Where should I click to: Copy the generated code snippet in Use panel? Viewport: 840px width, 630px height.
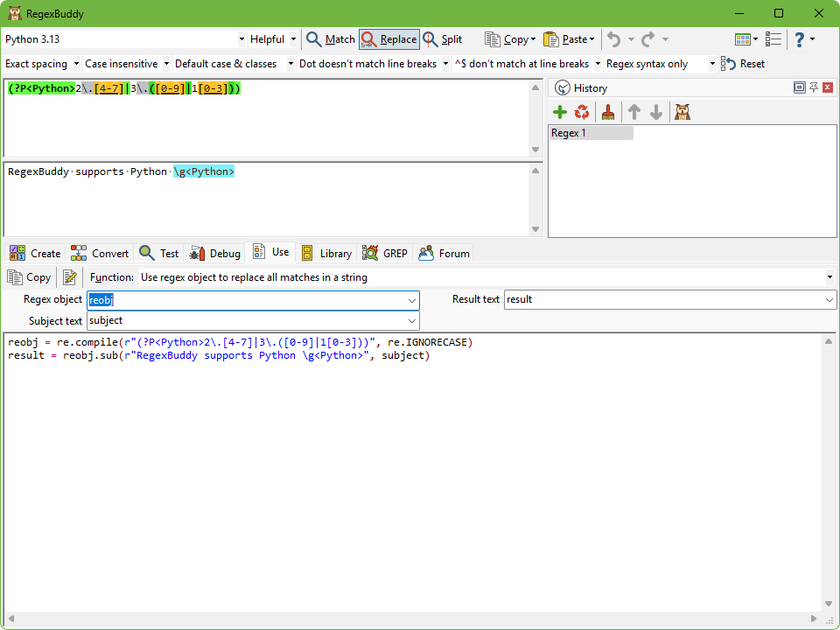[x=29, y=277]
